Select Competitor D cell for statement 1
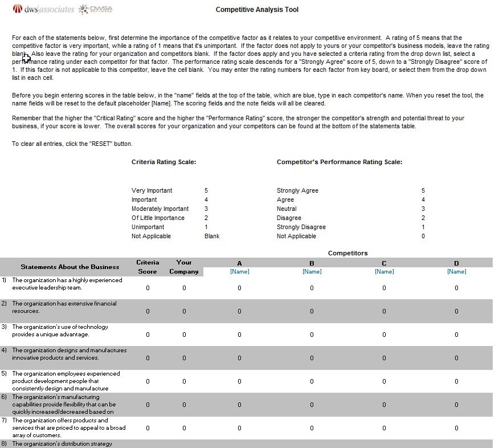The height and width of the screenshot is (448, 499). 457,288
